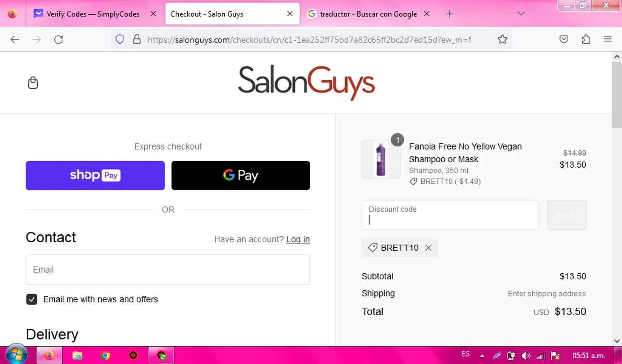The height and width of the screenshot is (364, 622).
Task: Click the ES language indicator
Action: click(465, 354)
